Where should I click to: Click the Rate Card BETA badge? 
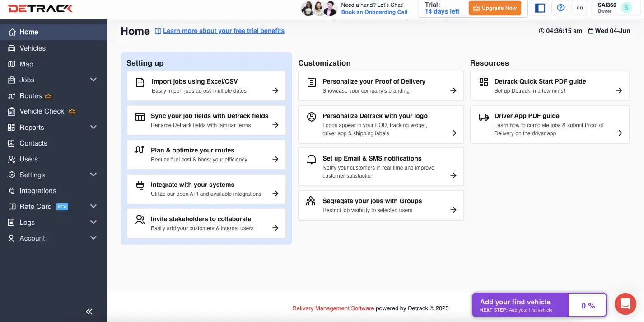pyautogui.click(x=62, y=207)
